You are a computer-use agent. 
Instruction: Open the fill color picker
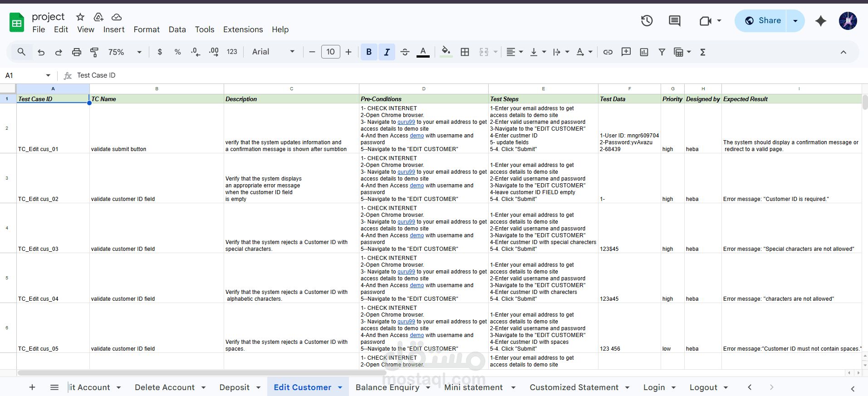click(446, 52)
